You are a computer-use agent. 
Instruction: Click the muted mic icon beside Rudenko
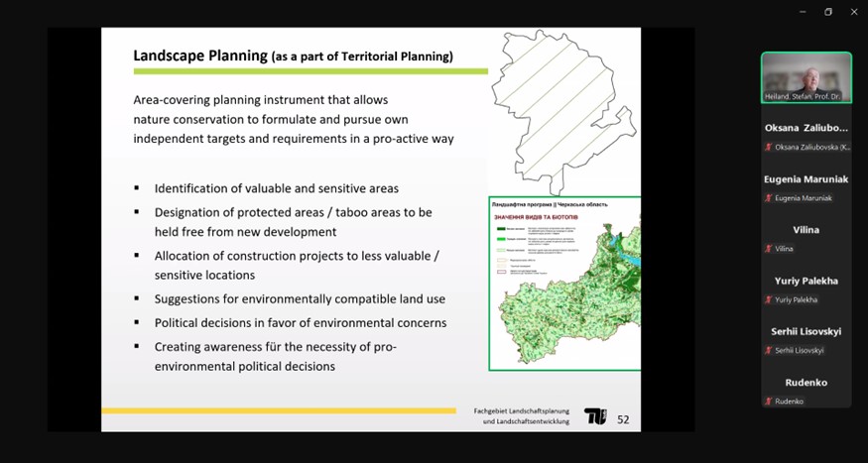click(x=768, y=402)
